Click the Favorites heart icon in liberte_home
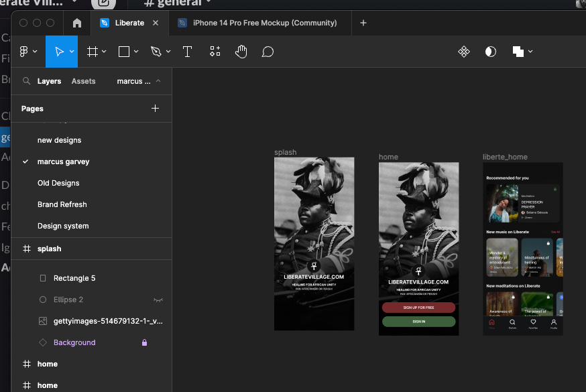The height and width of the screenshot is (392, 586). click(x=533, y=322)
